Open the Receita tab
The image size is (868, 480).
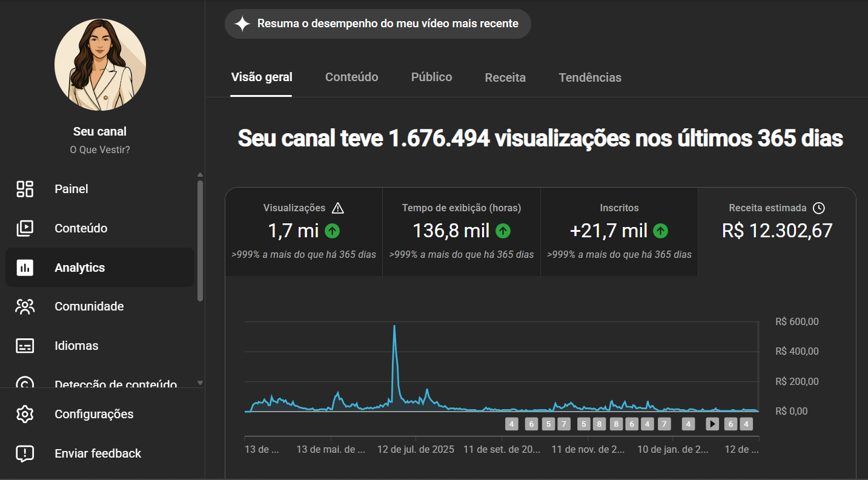(505, 77)
